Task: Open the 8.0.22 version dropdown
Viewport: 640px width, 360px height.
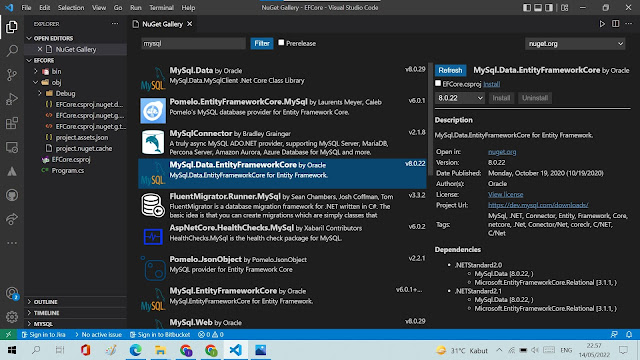Action: click(x=460, y=98)
